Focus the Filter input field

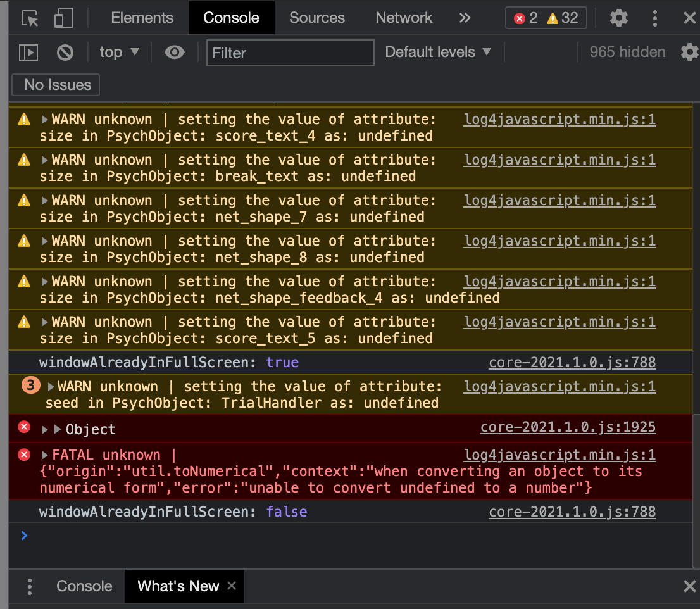coord(290,53)
